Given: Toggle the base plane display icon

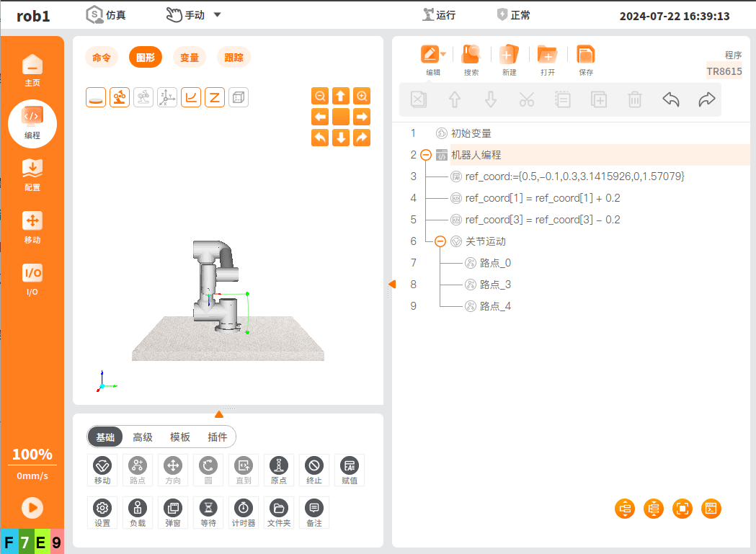Looking at the screenshot, I should (x=96, y=97).
